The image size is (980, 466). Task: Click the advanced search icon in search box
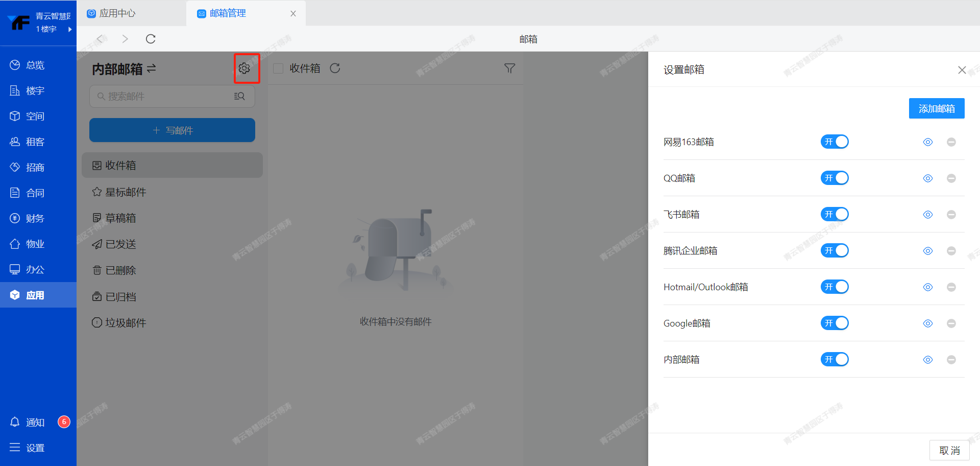[x=239, y=96]
